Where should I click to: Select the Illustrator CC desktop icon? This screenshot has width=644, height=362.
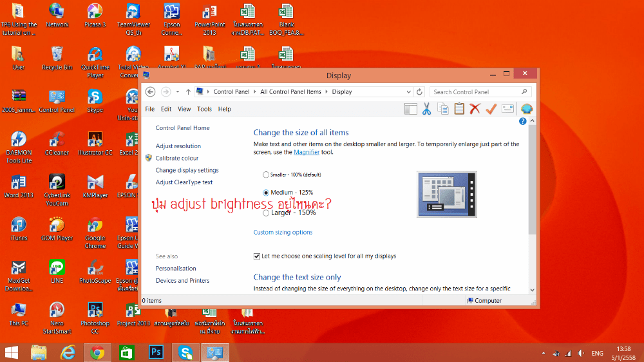click(x=95, y=144)
